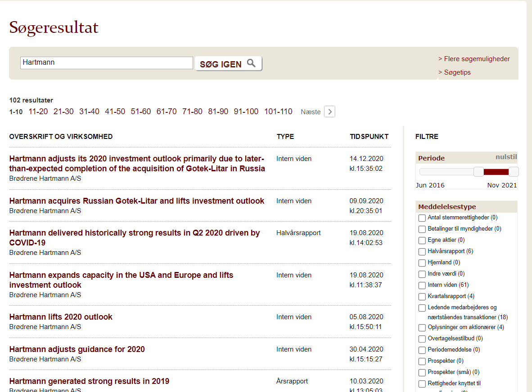Check Intern viden (61) filter
Screen dimensions: 532x392
[422, 285]
